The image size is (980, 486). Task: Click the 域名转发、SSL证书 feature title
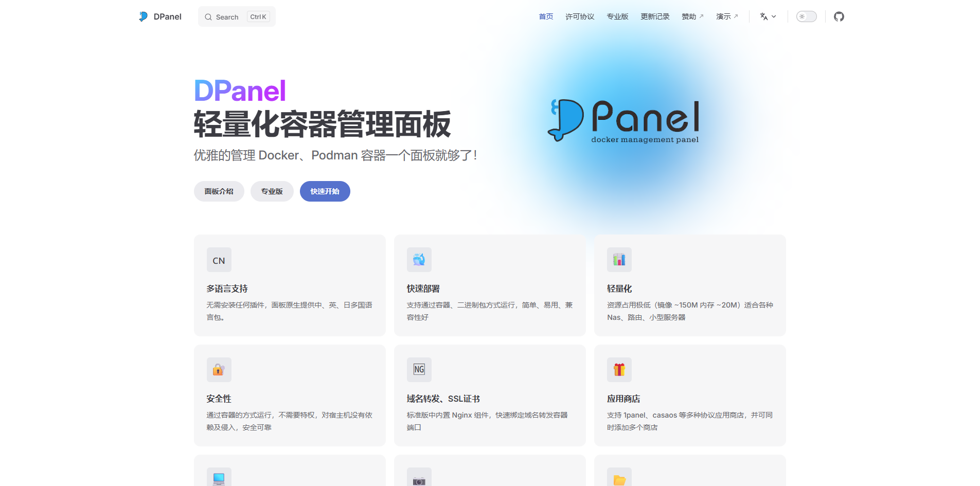click(x=443, y=399)
